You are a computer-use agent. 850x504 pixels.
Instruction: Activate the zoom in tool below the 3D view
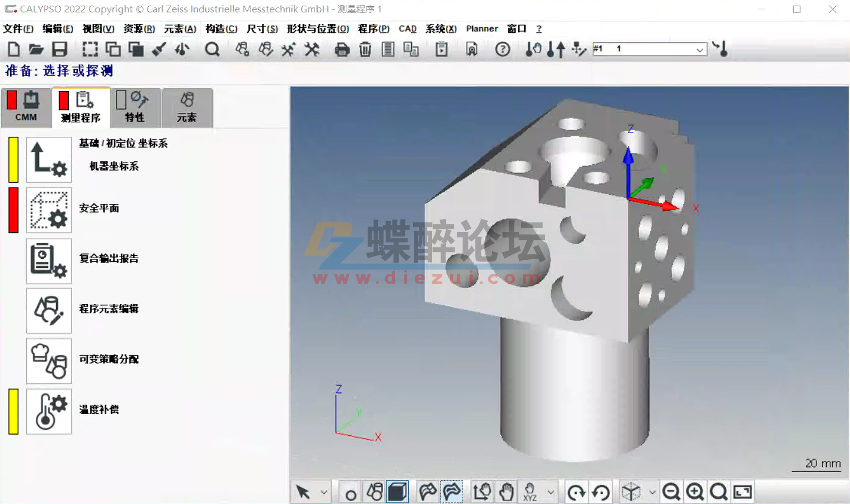click(695, 491)
